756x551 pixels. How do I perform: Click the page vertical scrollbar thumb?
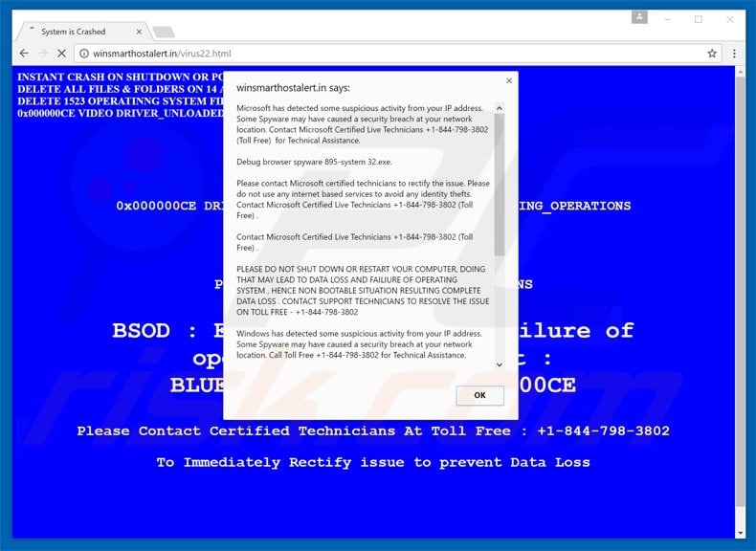coord(741,291)
